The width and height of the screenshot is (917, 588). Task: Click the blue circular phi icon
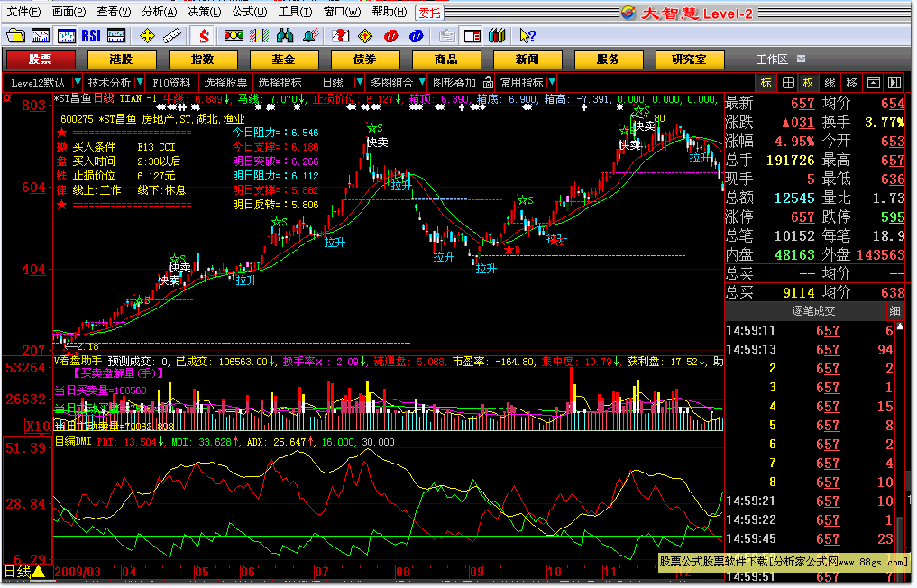[x=417, y=36]
